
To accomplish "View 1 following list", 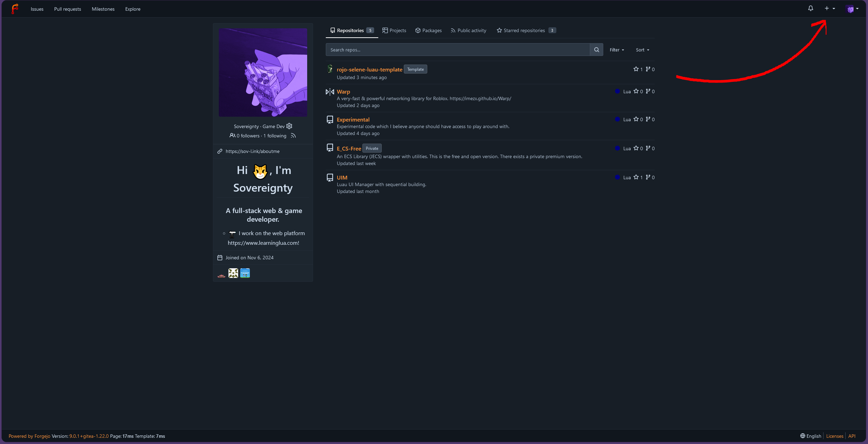I will coord(275,136).
